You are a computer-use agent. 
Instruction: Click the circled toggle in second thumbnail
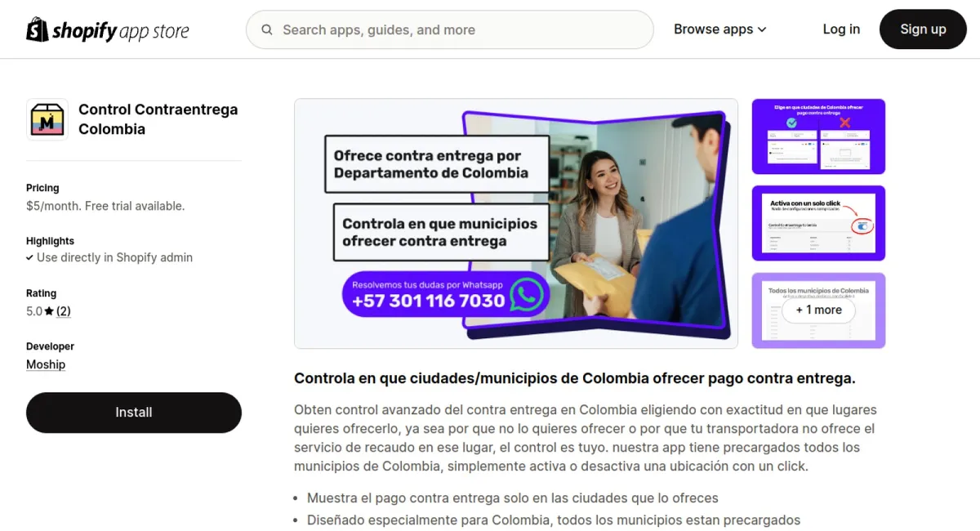(862, 225)
